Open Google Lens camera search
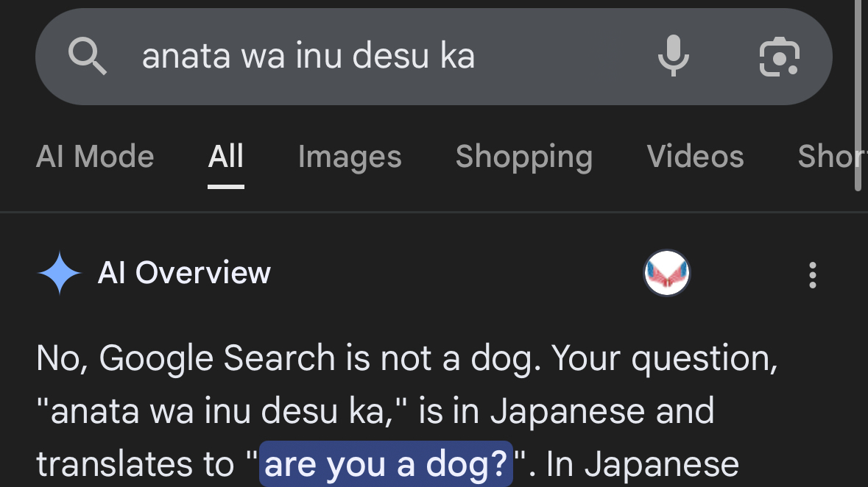The width and height of the screenshot is (868, 487). (x=779, y=57)
